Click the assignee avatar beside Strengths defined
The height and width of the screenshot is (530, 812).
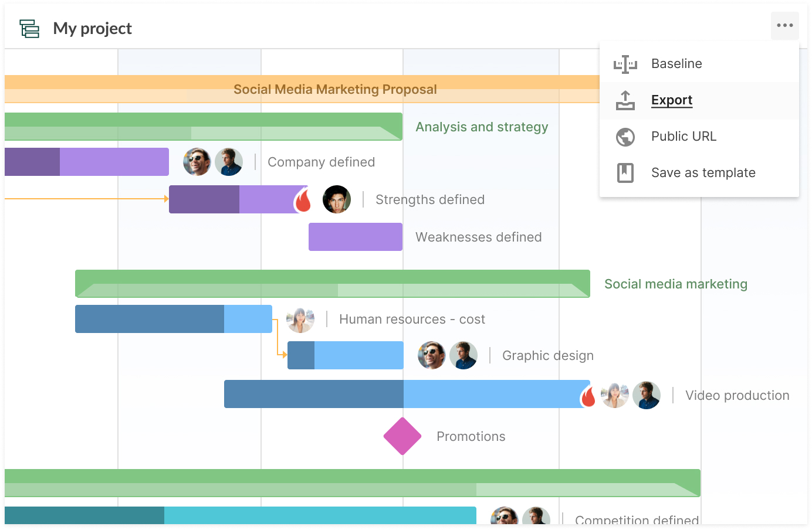pyautogui.click(x=337, y=199)
